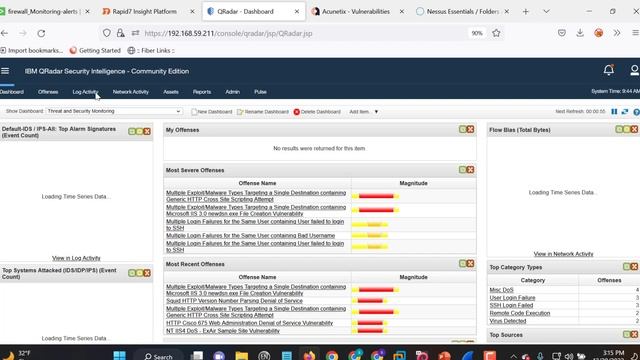Remove the Flow Bias panel
Viewport: 640px width, 360px height.
[634, 129]
